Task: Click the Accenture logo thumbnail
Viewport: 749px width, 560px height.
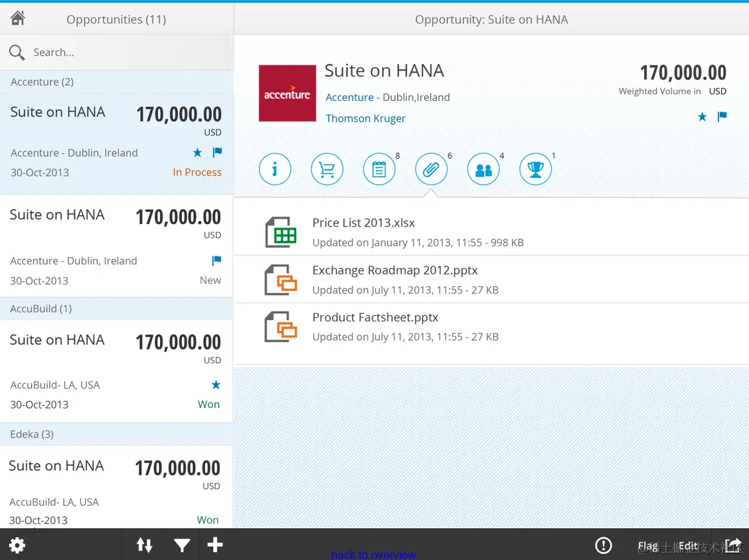Action: click(287, 93)
